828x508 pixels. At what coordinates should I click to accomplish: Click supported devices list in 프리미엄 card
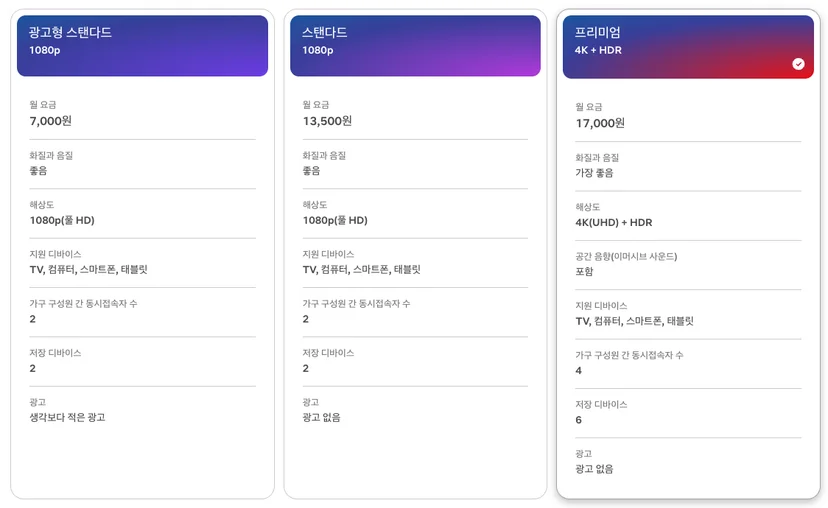[634, 321]
